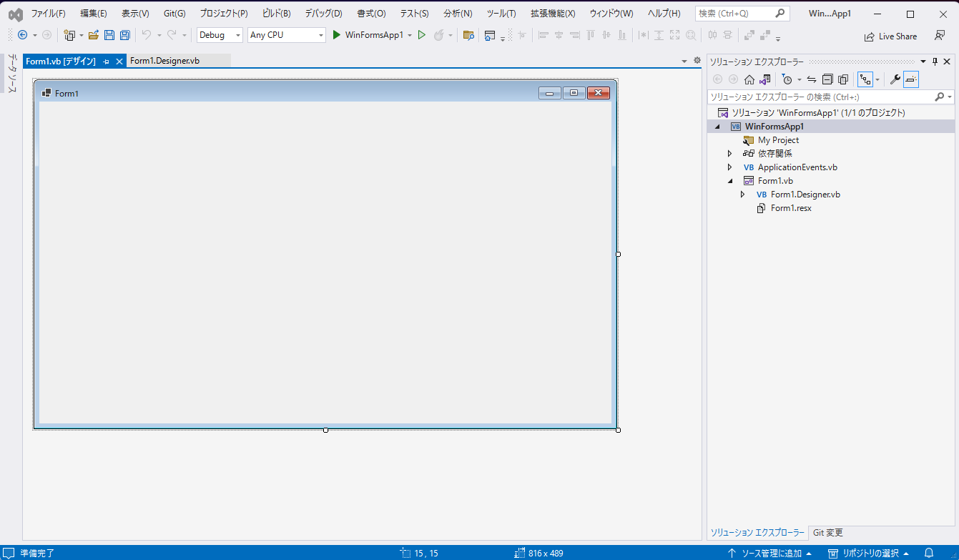Viewport: 959px width, 560px height.
Task: Open the pending changes filter dropdown arrow
Action: tap(799, 79)
